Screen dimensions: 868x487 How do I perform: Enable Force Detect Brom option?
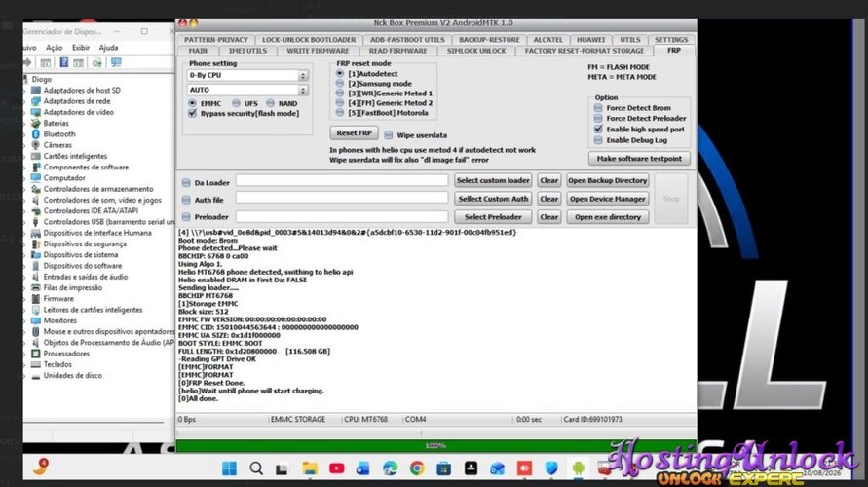click(598, 108)
